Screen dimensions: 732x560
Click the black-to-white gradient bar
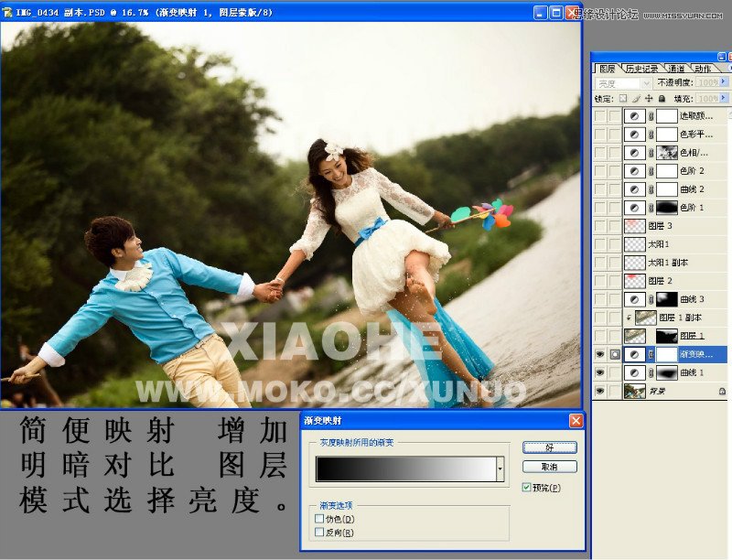coord(406,468)
